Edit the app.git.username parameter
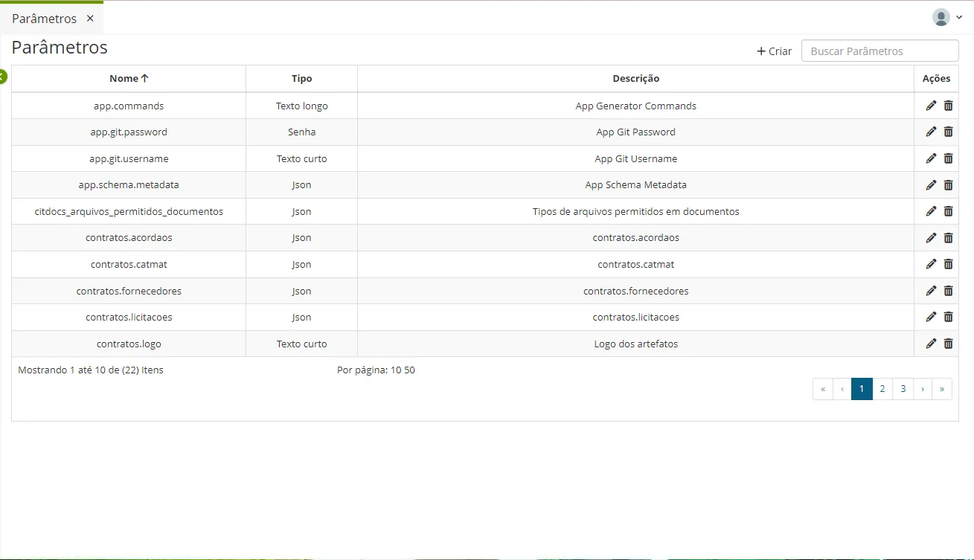Screen dimensions: 974x560 pos(931,158)
